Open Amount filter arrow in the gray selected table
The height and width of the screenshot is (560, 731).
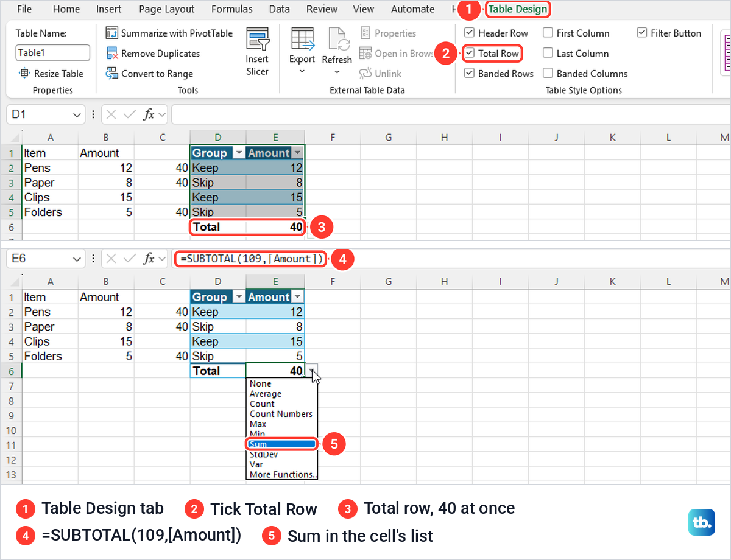[297, 153]
